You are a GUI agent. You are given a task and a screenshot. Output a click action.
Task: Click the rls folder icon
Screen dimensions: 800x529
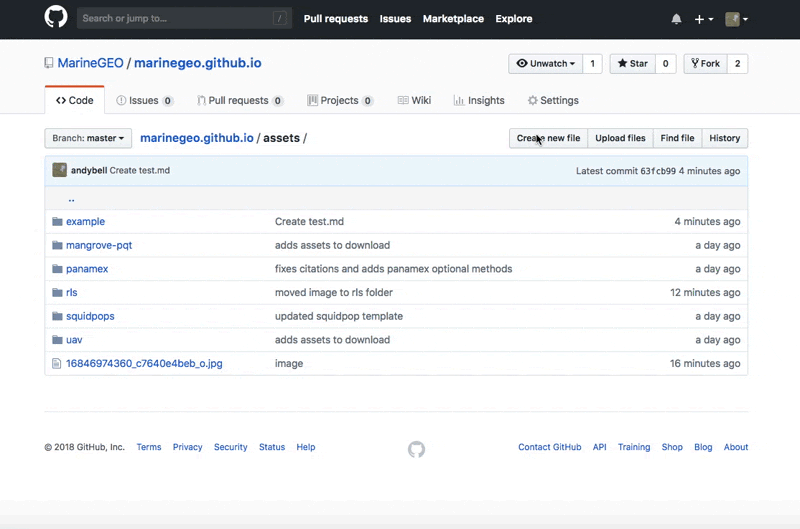57,292
